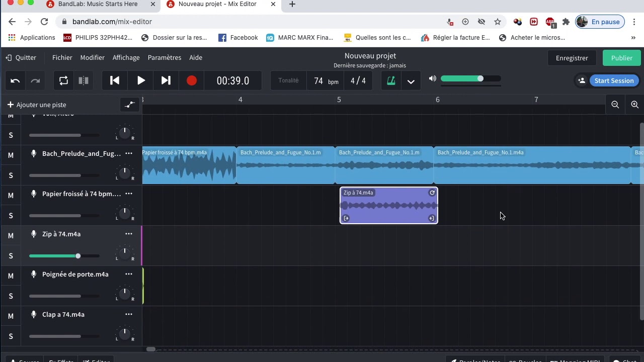The width and height of the screenshot is (644, 362).
Task: Select the Papier froissé à 74 bpm.m4a clip
Action: [189, 165]
